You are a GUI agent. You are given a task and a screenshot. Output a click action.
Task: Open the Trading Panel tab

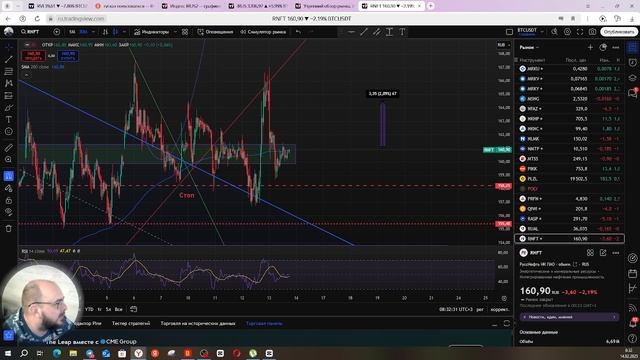[264, 323]
